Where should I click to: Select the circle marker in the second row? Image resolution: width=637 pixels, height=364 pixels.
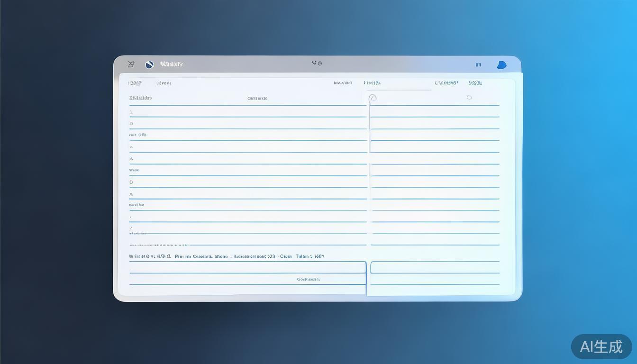coord(131,124)
